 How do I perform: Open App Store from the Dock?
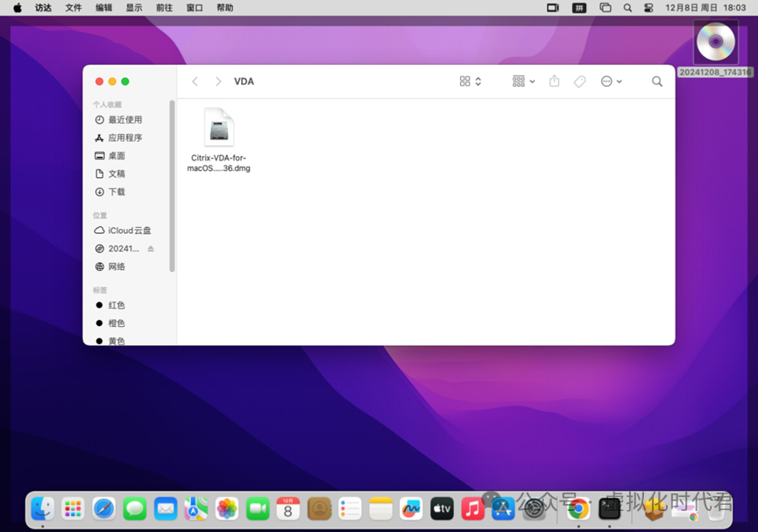pos(503,509)
